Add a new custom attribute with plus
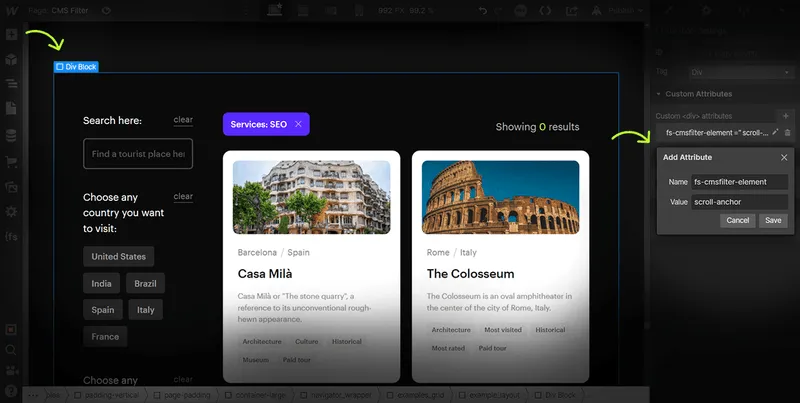800x403 pixels. coord(786,116)
